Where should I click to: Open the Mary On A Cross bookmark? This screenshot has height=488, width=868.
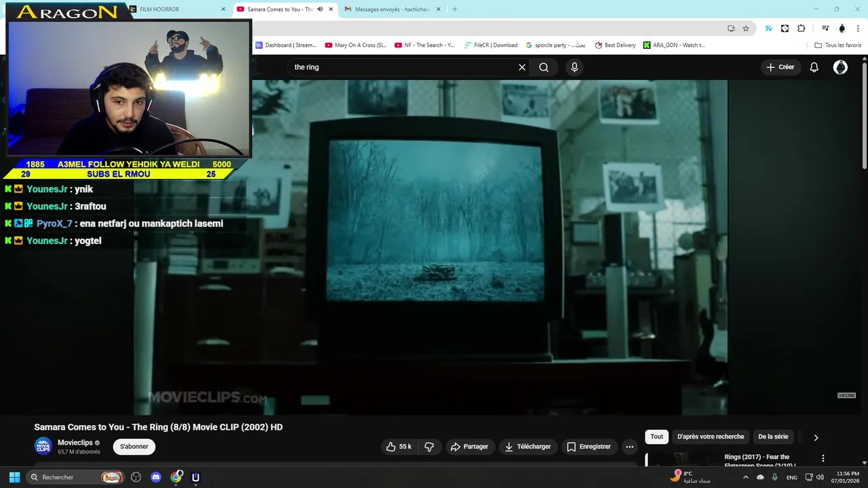(355, 45)
